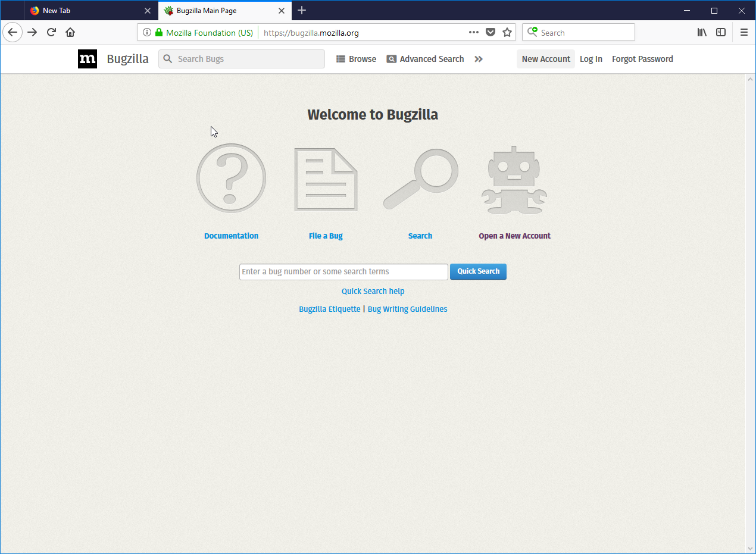Viewport: 756px width, 554px height.
Task: Close the New Tab tab
Action: tap(148, 11)
